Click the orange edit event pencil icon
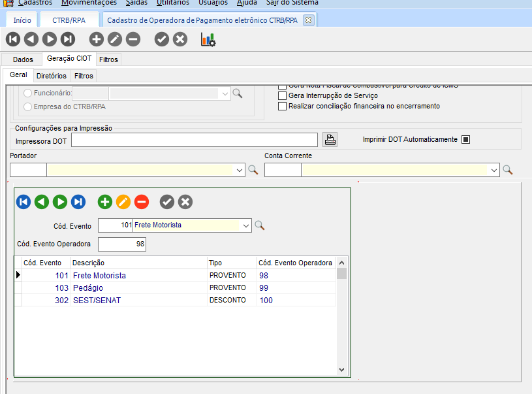The width and height of the screenshot is (532, 394). 123,202
